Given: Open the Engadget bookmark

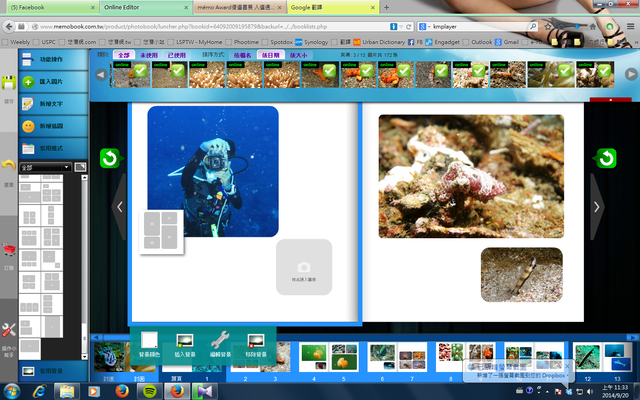Looking at the screenshot, I should coord(443,42).
